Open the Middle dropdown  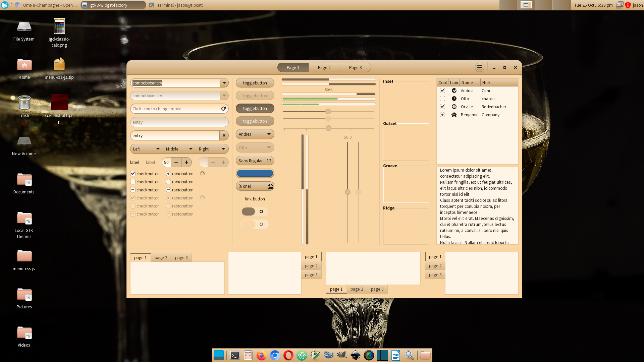[179, 149]
